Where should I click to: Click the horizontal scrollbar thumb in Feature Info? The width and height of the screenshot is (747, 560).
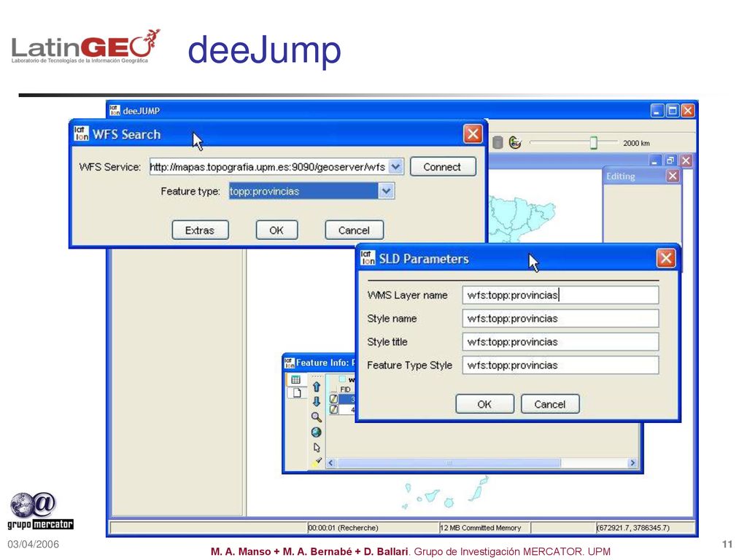(x=449, y=463)
